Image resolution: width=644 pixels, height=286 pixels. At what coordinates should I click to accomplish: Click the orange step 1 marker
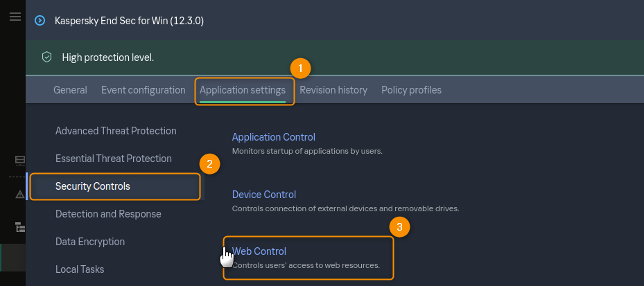[299, 68]
